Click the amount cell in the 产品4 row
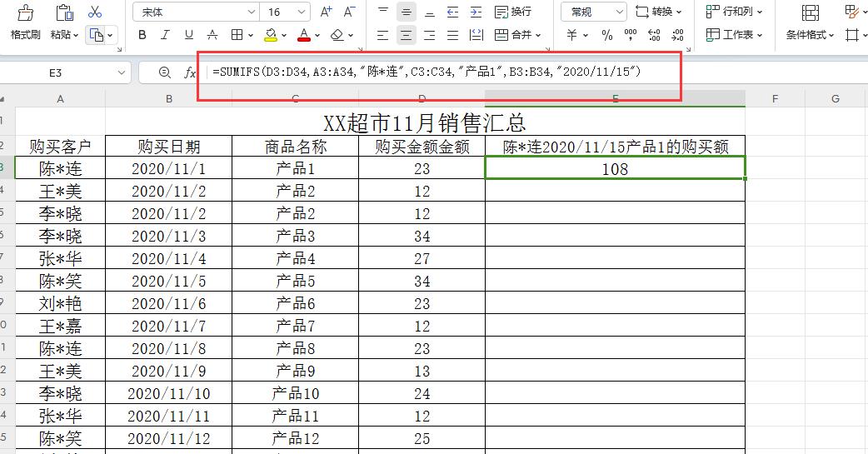Image resolution: width=868 pixels, height=454 pixels. (422, 258)
